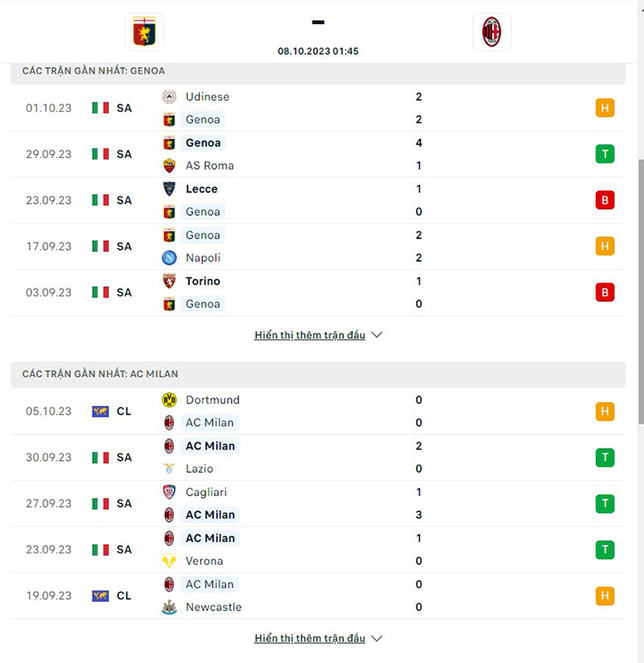Viewport: 644px width, 663px height.
Task: Open the Verona team link
Action: point(204,561)
